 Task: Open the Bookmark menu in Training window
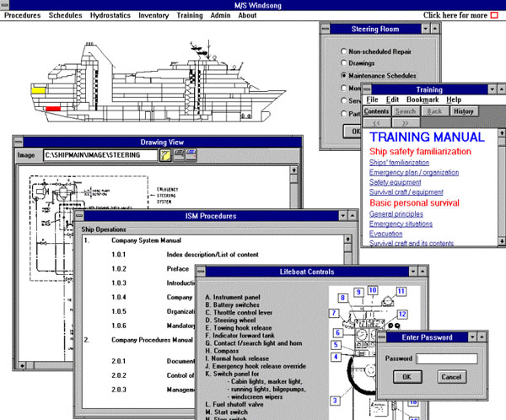click(423, 100)
